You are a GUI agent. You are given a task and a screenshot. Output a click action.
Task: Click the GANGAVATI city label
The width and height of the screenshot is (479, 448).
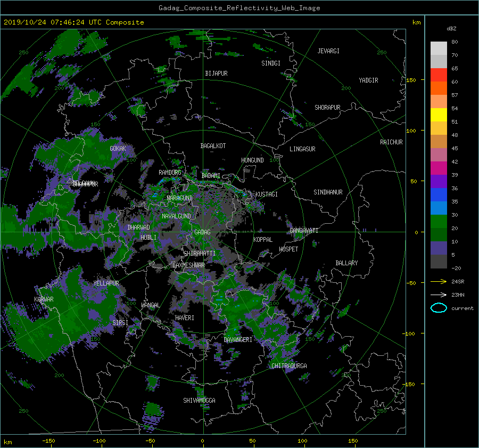coord(304,231)
